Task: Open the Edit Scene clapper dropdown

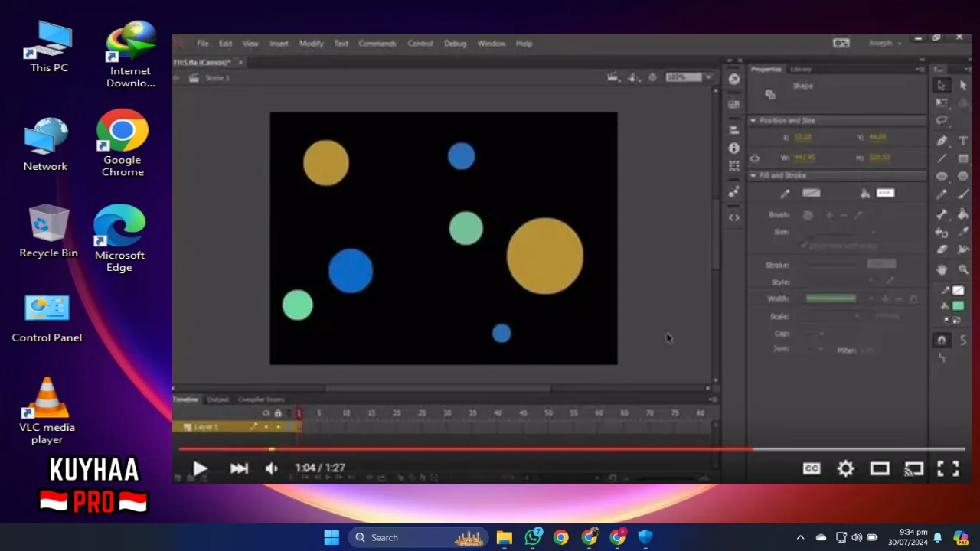Action: [612, 77]
